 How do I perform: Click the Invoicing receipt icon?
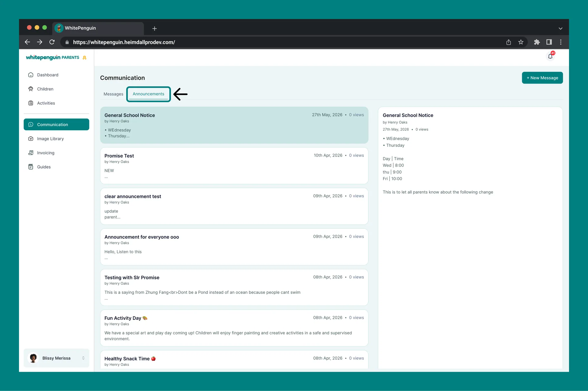pyautogui.click(x=31, y=153)
